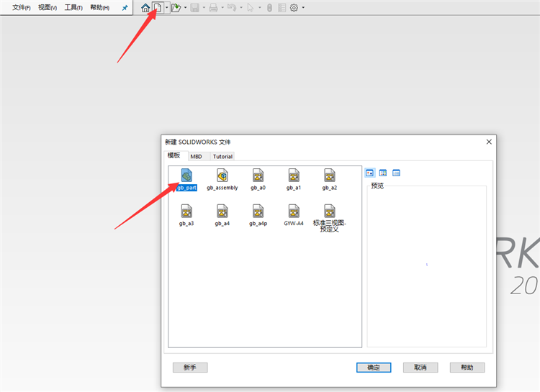Select the gb_a0 drawing template
540x392 pixels.
pos(258,179)
